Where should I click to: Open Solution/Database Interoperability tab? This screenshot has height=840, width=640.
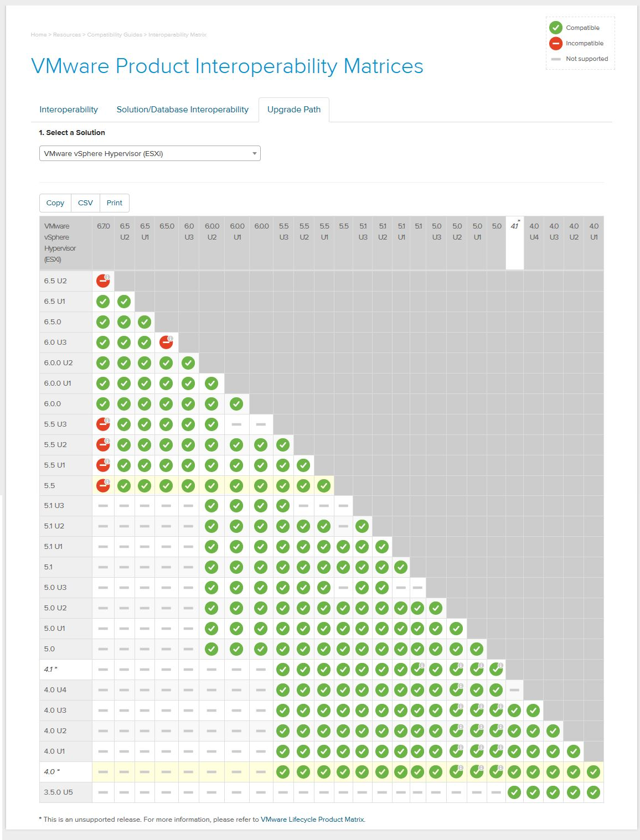pos(183,110)
